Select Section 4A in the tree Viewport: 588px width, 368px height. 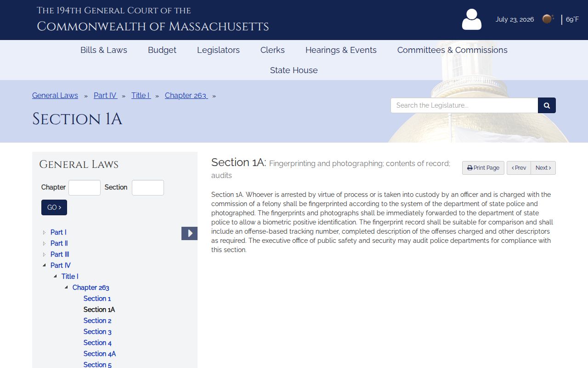[x=100, y=354]
